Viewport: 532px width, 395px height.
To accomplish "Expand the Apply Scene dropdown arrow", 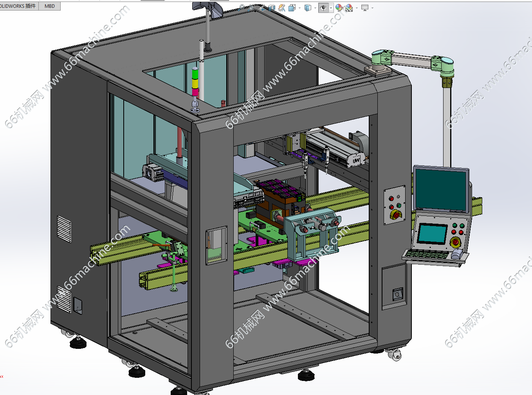I will click(357, 8).
